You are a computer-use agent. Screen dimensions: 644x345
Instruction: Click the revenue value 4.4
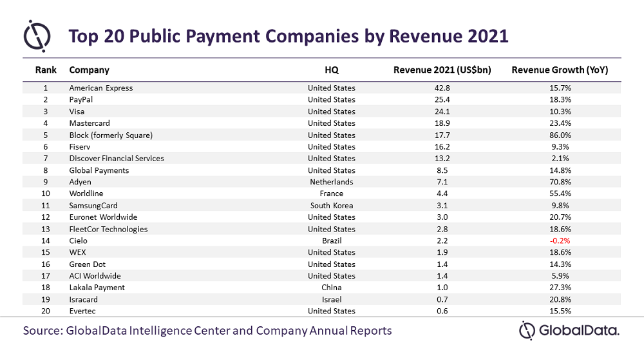click(442, 193)
